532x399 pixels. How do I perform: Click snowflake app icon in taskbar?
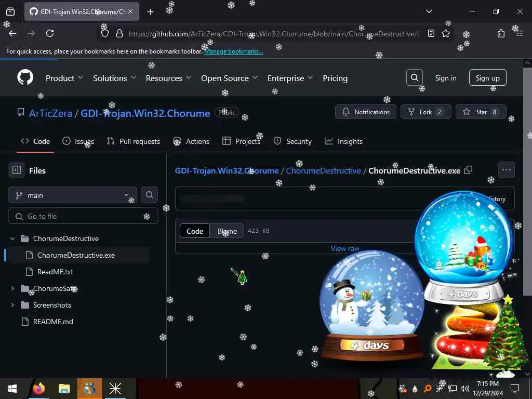115,389
